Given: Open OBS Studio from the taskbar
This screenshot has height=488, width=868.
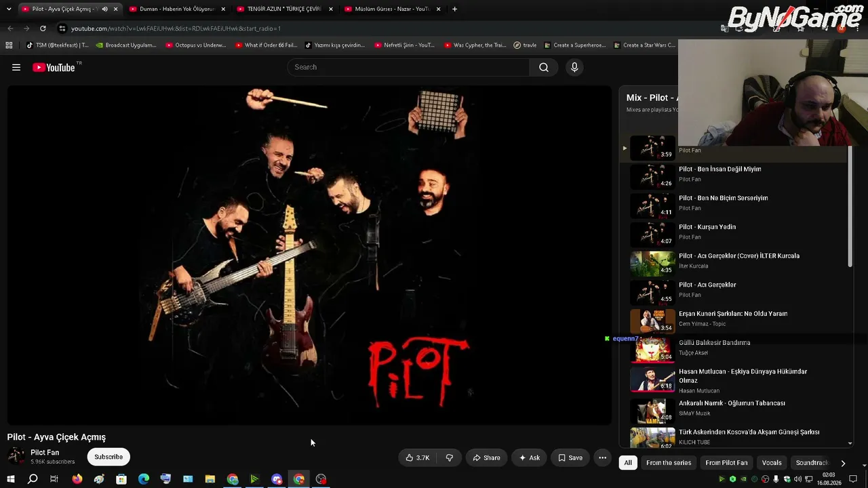Looking at the screenshot, I should [321, 479].
